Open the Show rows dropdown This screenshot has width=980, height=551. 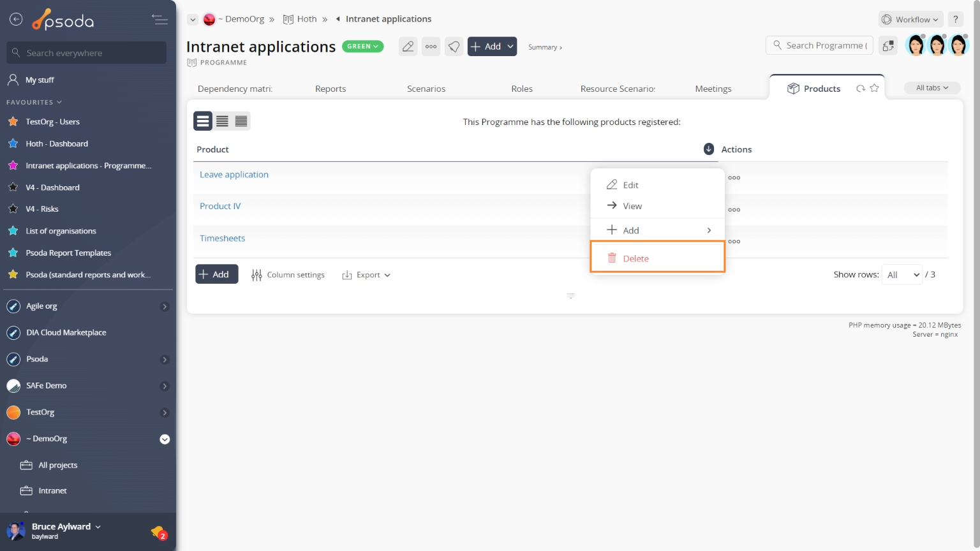[902, 275]
